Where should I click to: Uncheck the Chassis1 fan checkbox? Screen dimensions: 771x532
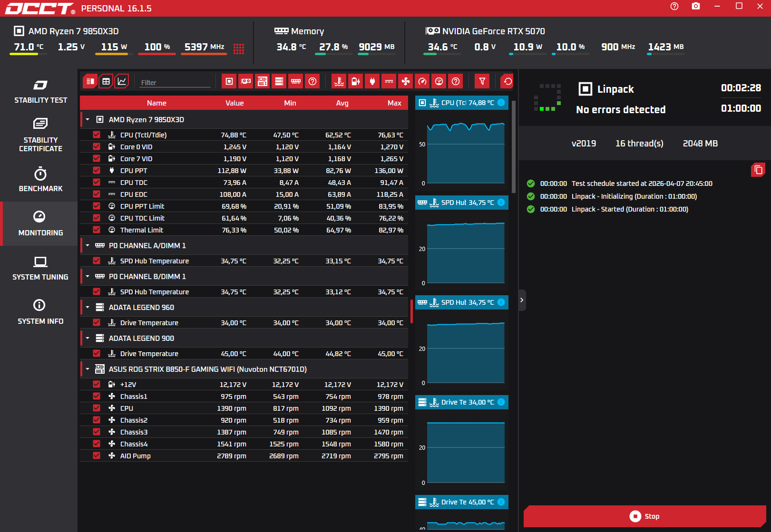click(97, 396)
